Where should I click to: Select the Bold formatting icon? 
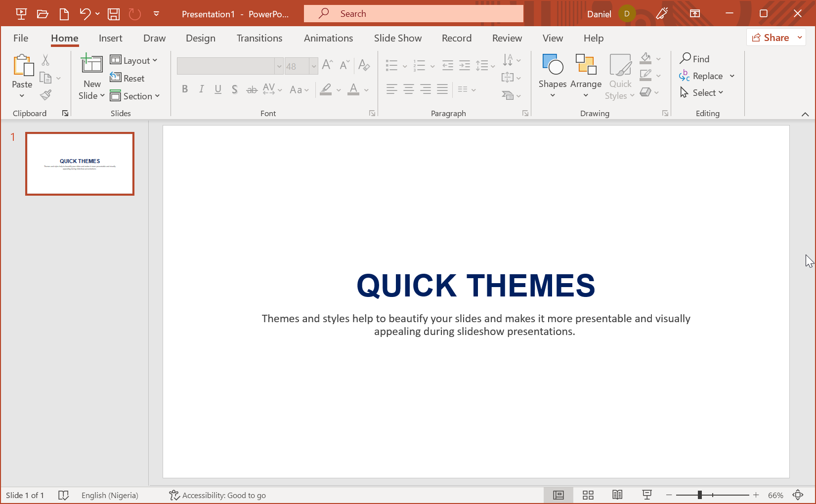tap(185, 89)
